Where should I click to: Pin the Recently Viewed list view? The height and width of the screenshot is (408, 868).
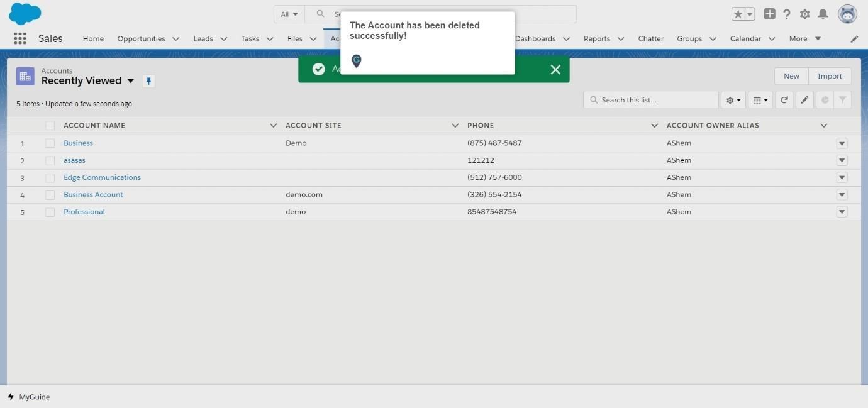(148, 81)
